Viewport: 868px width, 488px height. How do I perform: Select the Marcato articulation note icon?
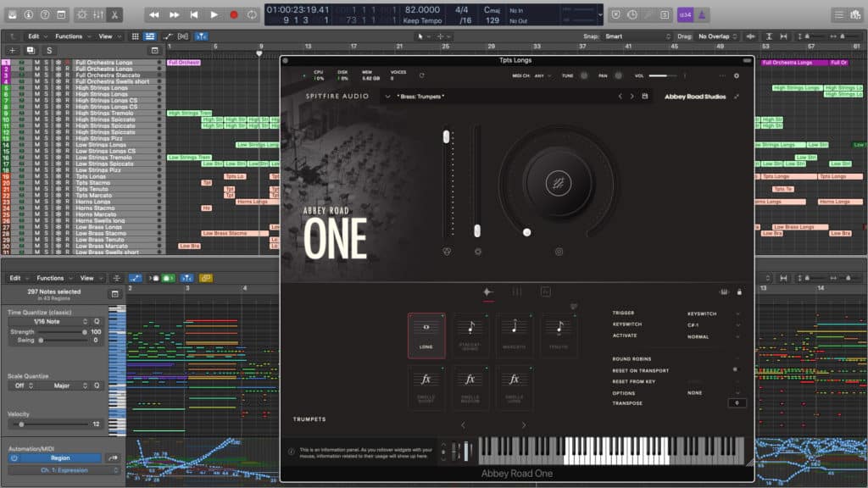pyautogui.click(x=515, y=330)
